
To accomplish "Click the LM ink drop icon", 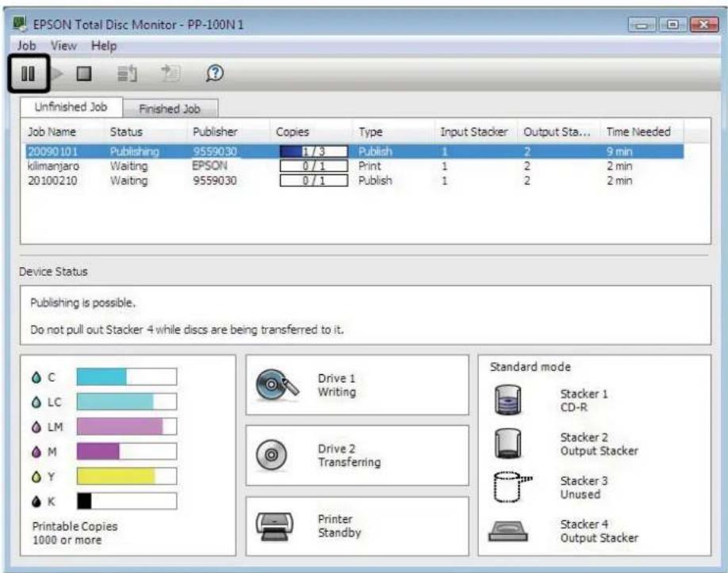I will pos(36,427).
